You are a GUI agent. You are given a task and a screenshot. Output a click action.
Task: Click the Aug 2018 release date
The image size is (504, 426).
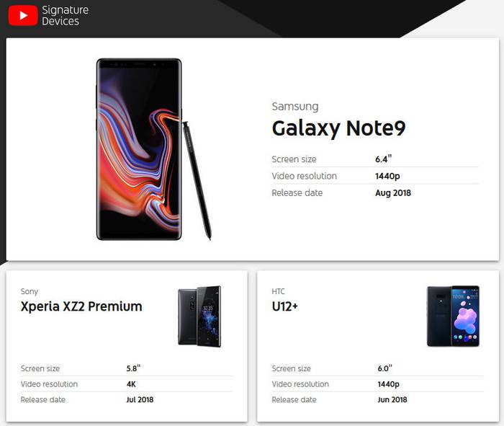(393, 192)
